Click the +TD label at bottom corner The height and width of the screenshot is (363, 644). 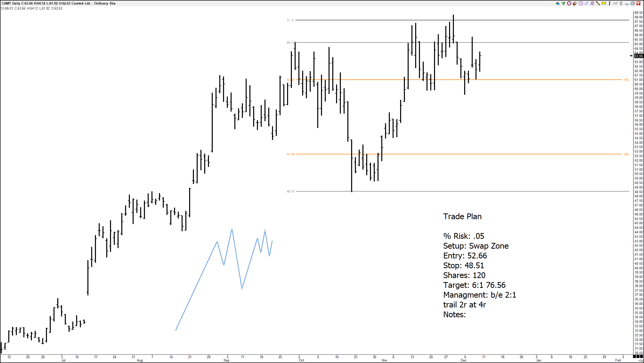click(x=640, y=361)
